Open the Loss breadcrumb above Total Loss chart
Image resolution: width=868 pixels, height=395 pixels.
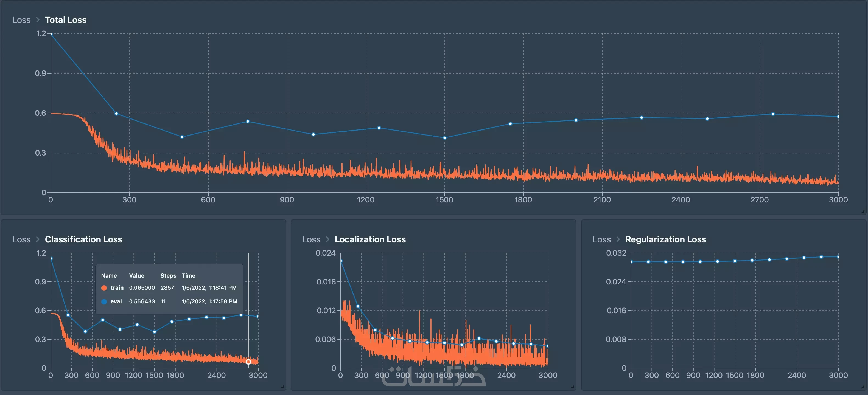(21, 20)
